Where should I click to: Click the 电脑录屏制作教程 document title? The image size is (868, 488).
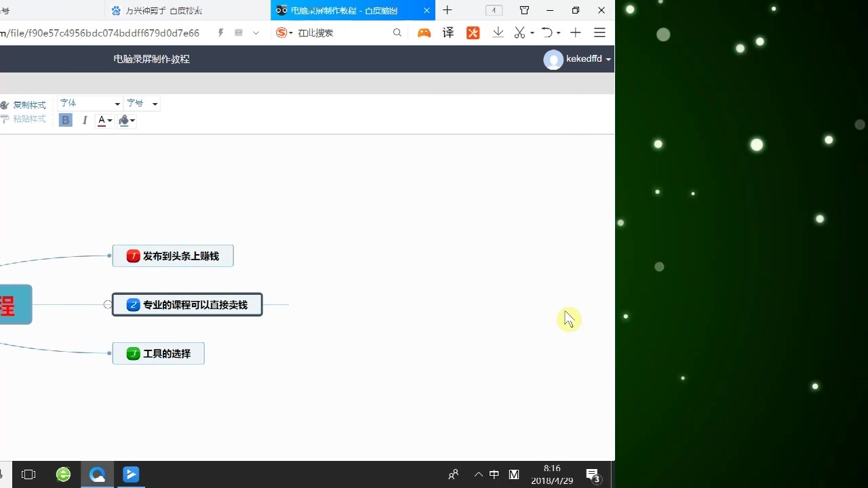(x=152, y=59)
